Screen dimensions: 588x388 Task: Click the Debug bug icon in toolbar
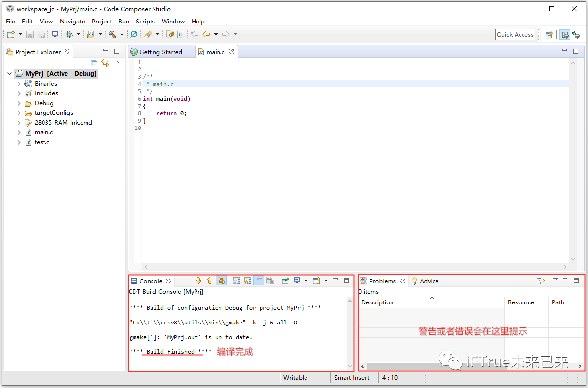[x=69, y=34]
